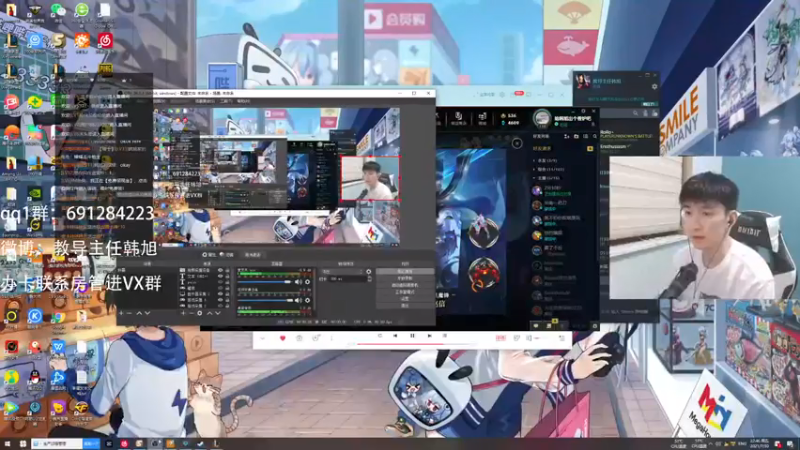Open the folder icon in League friends header
Image resolution: width=800 pixels, height=450 pixels.
pos(577,136)
